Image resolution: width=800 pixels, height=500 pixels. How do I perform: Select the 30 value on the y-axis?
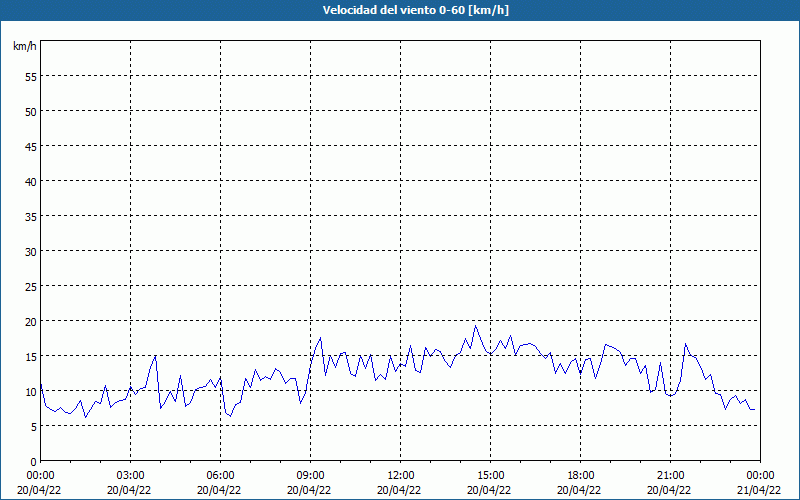31,252
